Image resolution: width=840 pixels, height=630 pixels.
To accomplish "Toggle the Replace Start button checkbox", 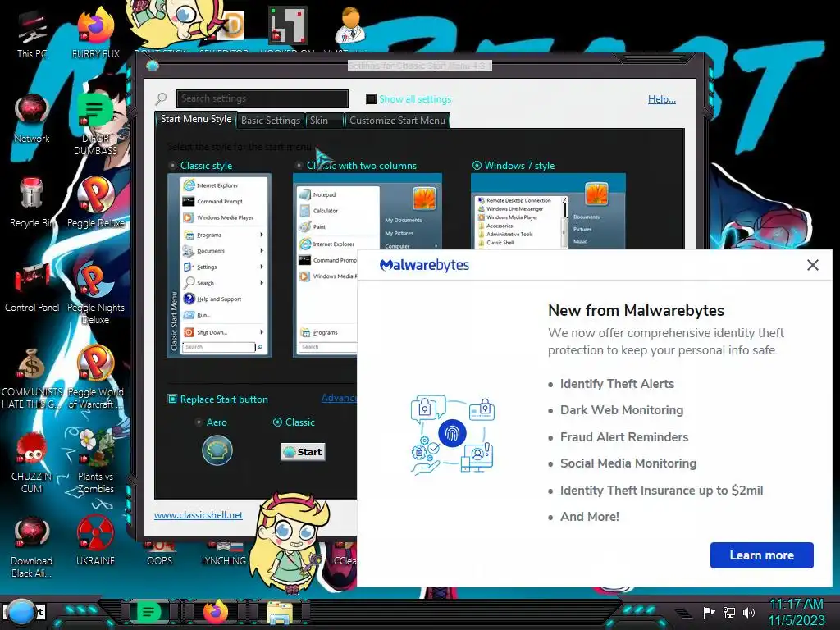I will 172,399.
